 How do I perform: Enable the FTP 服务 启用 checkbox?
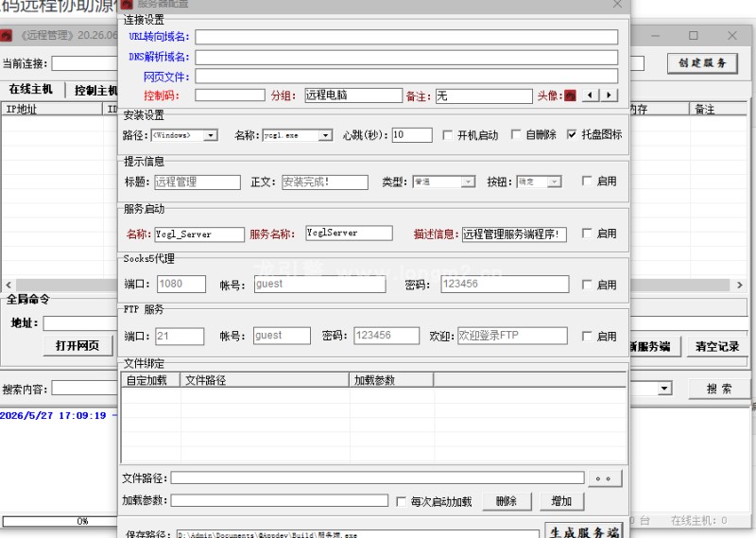click(587, 337)
